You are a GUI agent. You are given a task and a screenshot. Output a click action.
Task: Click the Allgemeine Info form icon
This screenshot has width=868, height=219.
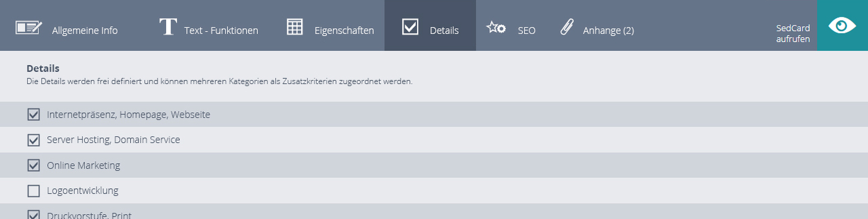pyautogui.click(x=29, y=27)
